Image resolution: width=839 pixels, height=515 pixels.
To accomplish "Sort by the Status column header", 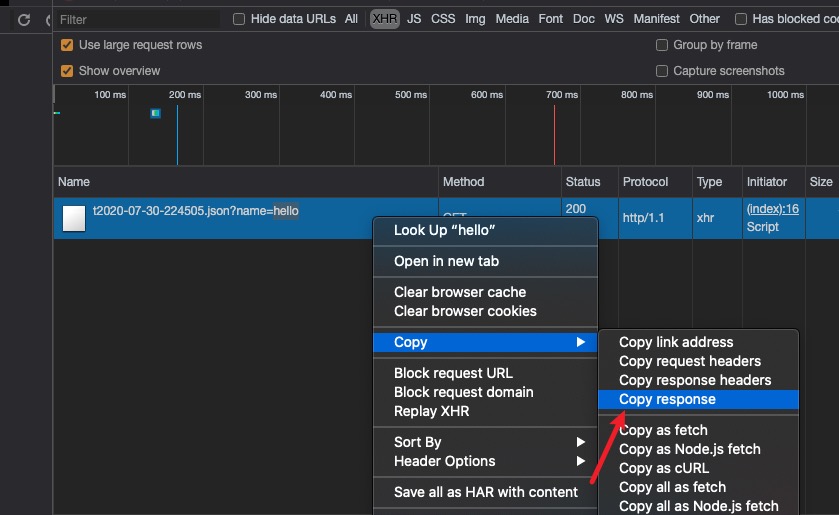I will [x=590, y=182].
